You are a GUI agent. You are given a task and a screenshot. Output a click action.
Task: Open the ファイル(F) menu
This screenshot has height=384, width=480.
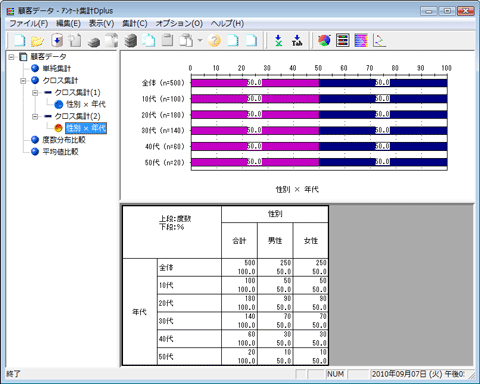coord(28,24)
